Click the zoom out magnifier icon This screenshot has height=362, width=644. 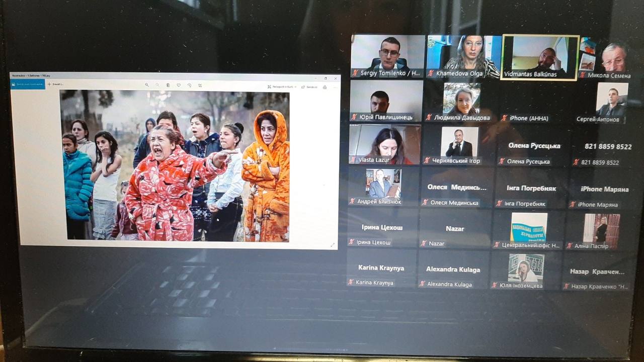pyautogui.click(x=157, y=85)
